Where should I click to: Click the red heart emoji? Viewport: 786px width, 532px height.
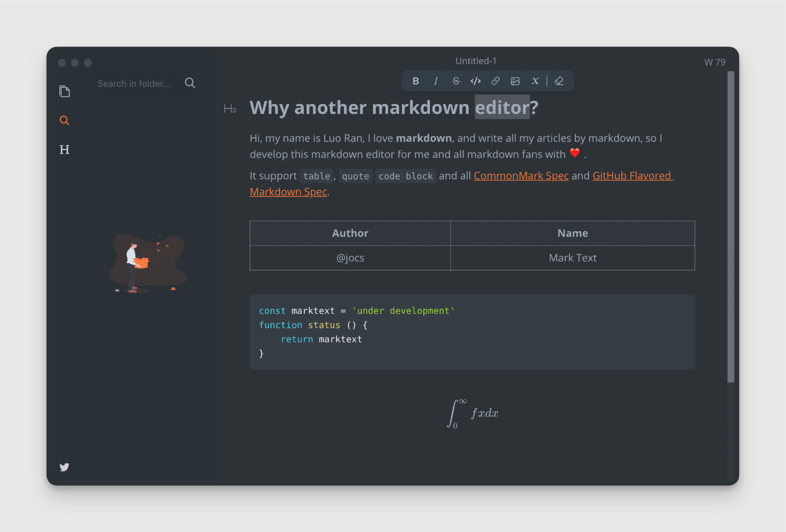(x=575, y=153)
